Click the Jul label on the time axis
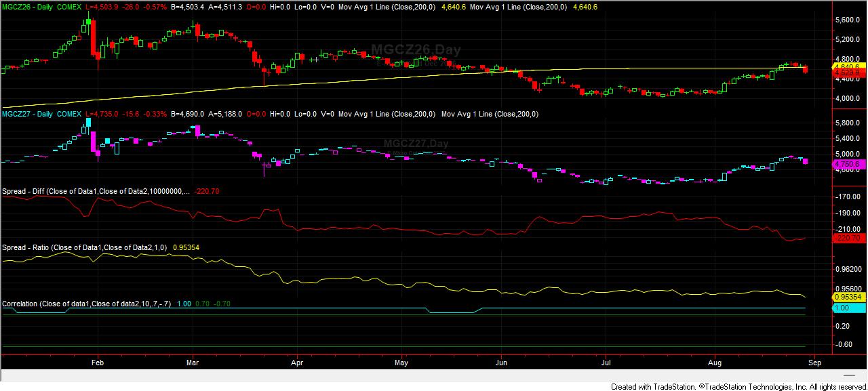 [607, 363]
